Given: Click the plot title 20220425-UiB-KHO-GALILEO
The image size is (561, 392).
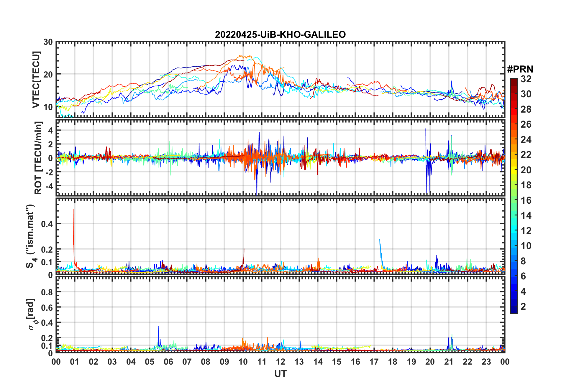Looking at the screenshot, I should pyautogui.click(x=280, y=34).
